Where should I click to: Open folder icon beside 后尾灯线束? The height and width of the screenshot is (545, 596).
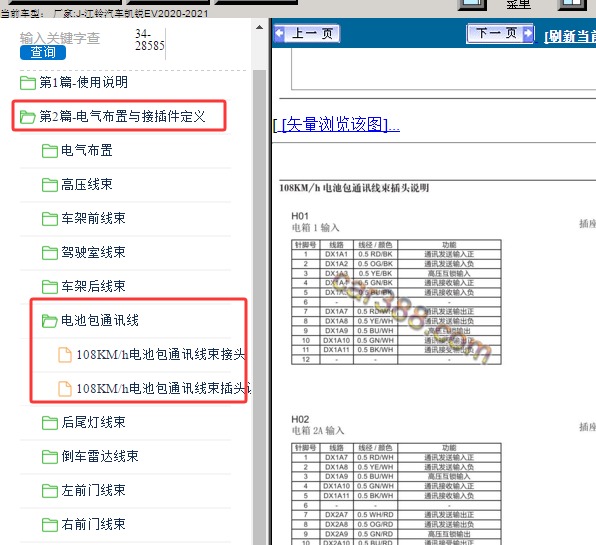[50, 422]
